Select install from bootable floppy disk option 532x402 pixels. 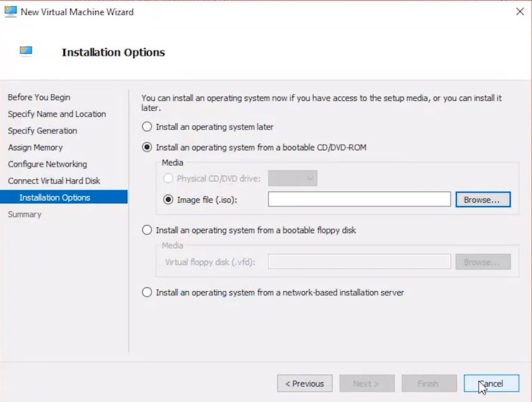(x=147, y=230)
